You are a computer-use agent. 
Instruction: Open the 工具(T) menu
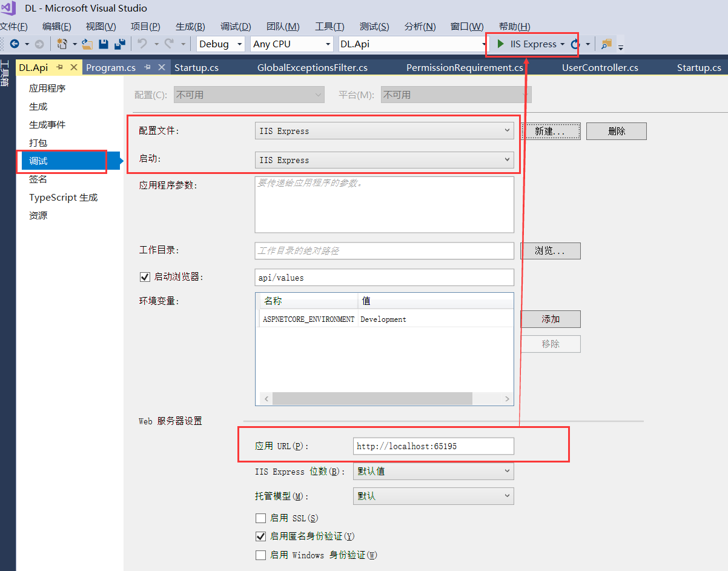tap(329, 26)
